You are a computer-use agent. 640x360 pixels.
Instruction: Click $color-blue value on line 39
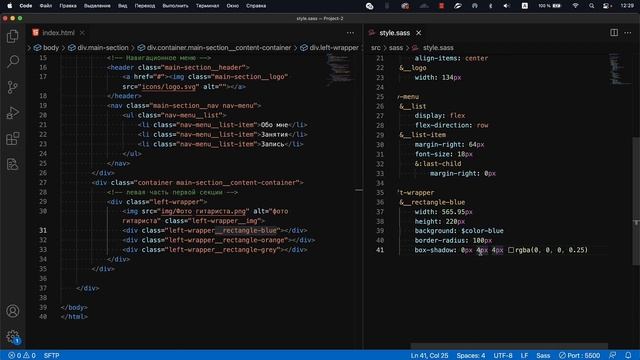(x=482, y=231)
